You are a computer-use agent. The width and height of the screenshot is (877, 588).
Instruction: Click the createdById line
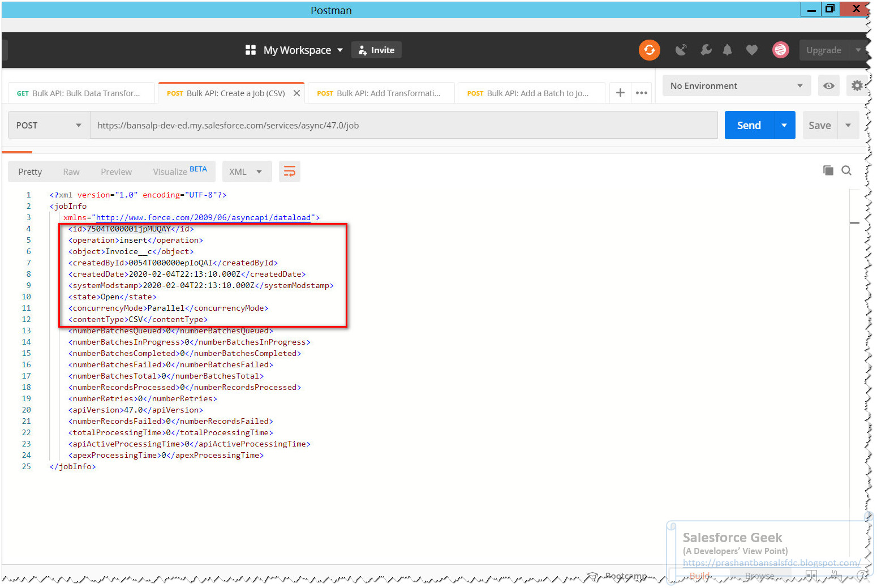pyautogui.click(x=173, y=263)
